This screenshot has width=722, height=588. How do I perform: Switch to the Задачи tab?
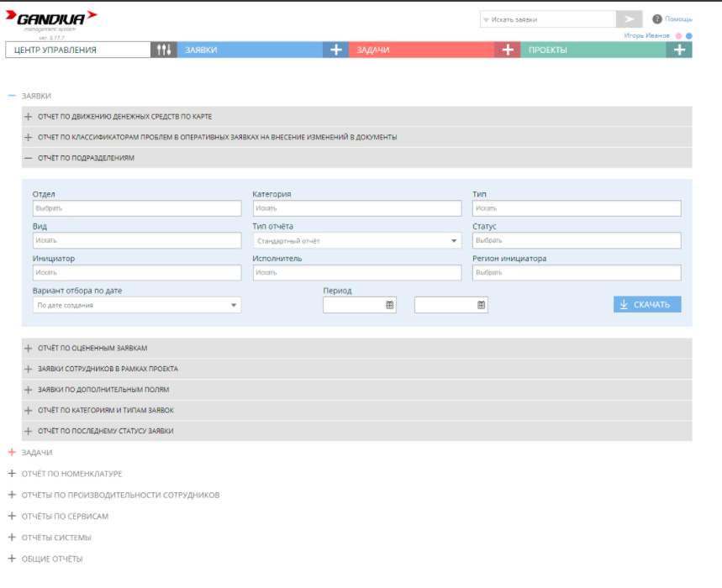tap(422, 50)
